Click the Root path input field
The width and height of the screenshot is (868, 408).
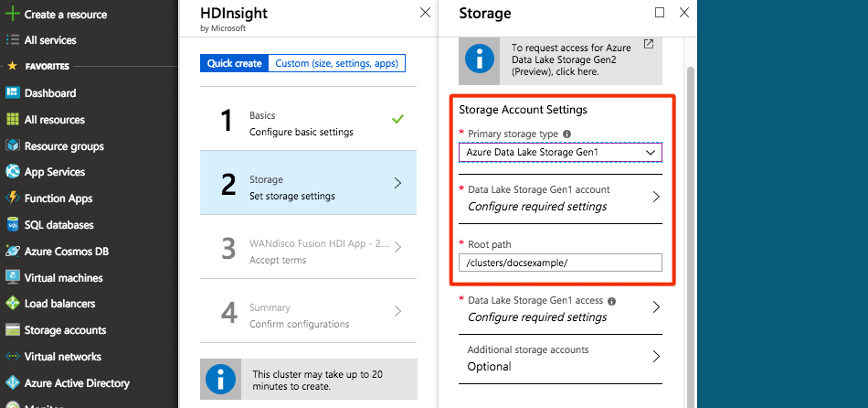(560, 263)
